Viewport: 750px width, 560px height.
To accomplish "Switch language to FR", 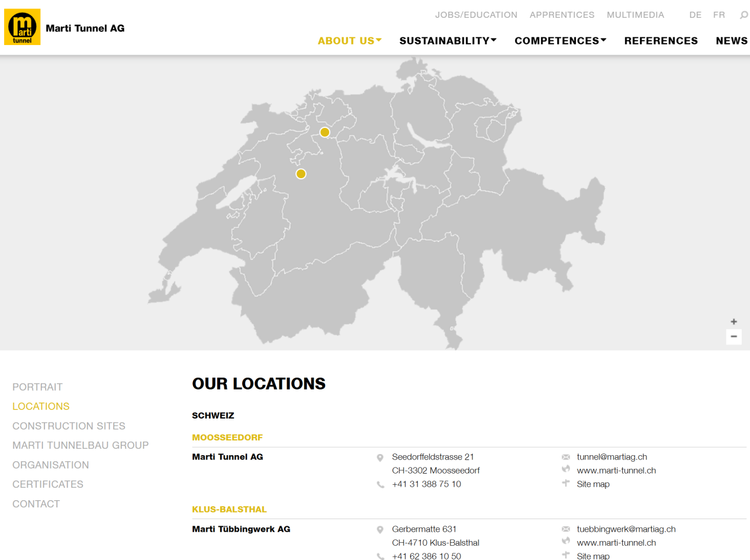I will [x=719, y=15].
